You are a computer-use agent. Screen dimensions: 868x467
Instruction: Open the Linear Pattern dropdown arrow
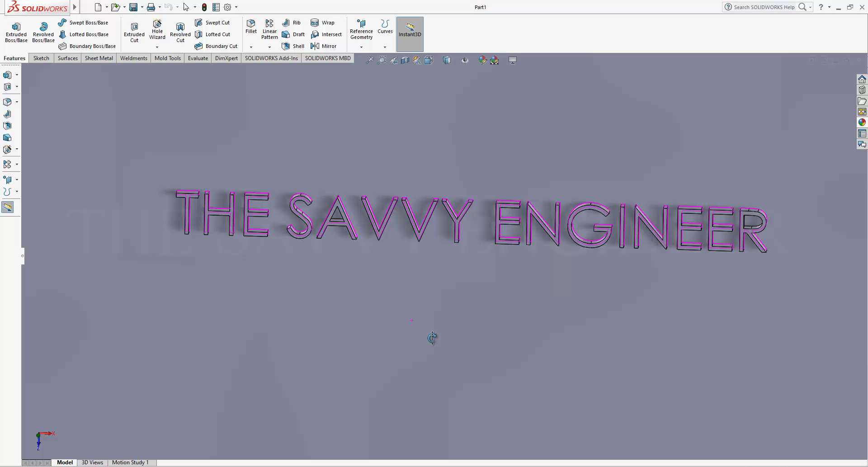[269, 47]
